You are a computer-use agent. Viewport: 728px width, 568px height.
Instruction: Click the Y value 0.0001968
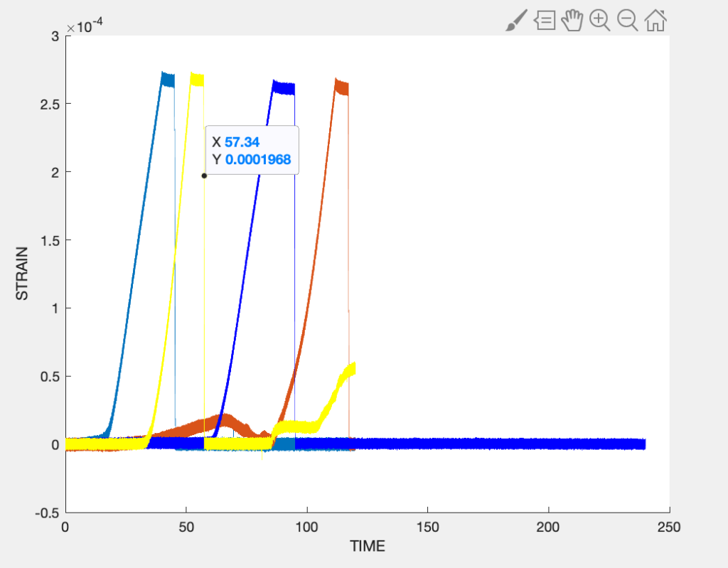pos(257,159)
